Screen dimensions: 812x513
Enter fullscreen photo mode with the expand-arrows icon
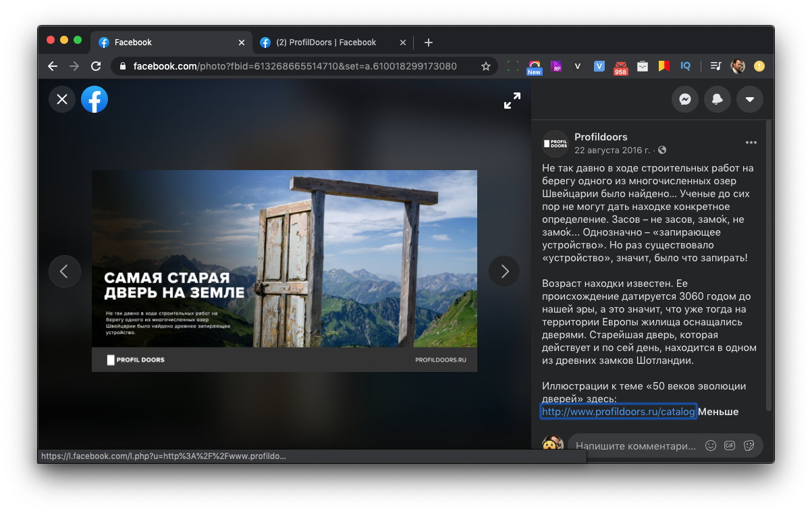coord(512,101)
